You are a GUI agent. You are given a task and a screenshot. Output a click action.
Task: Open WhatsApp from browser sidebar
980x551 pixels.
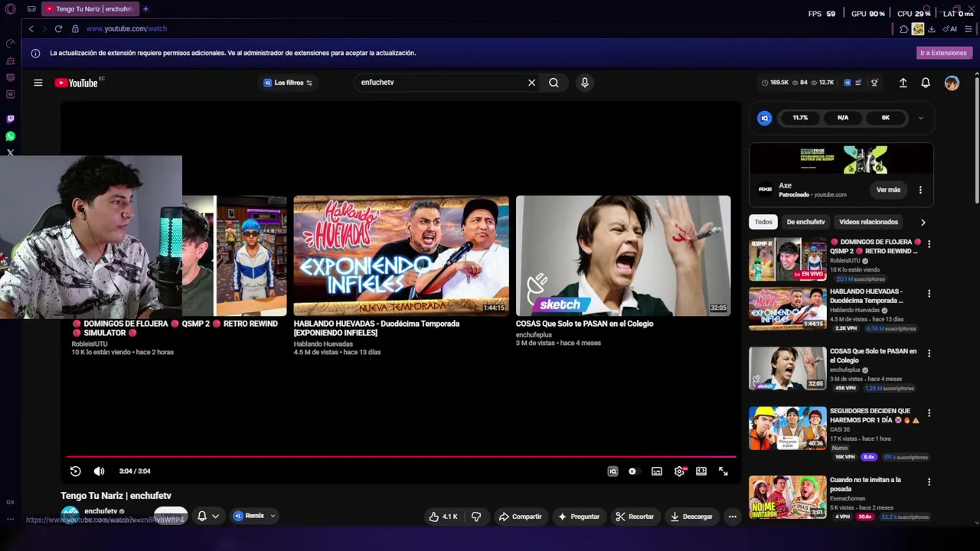(10, 136)
